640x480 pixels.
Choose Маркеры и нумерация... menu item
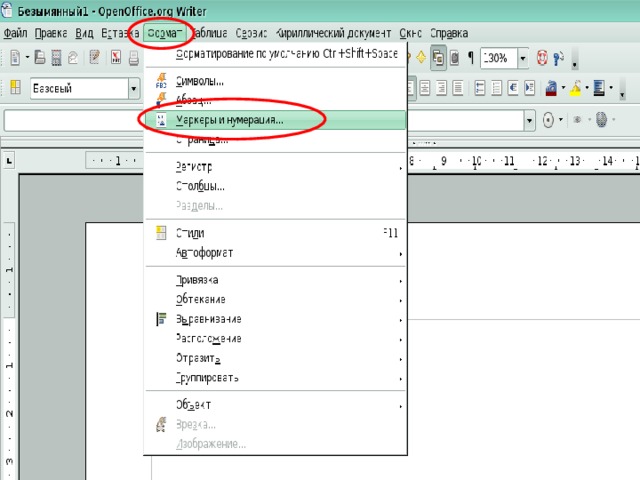(276, 120)
